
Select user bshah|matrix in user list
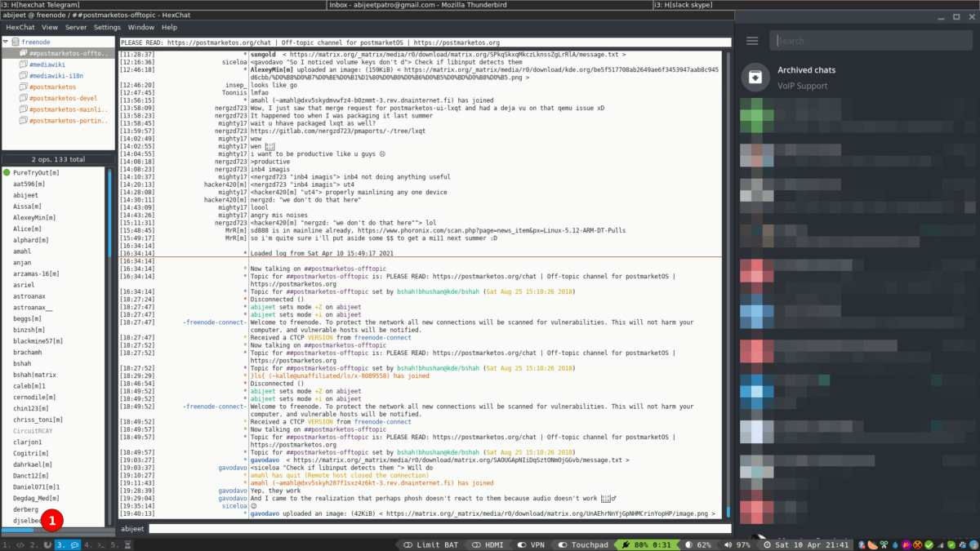point(35,375)
